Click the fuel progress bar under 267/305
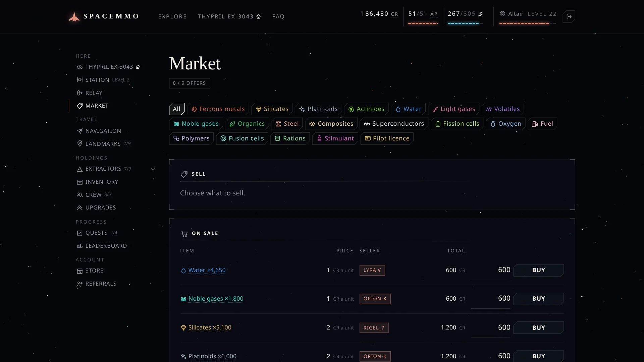This screenshot has height=362, width=644. point(465,23)
